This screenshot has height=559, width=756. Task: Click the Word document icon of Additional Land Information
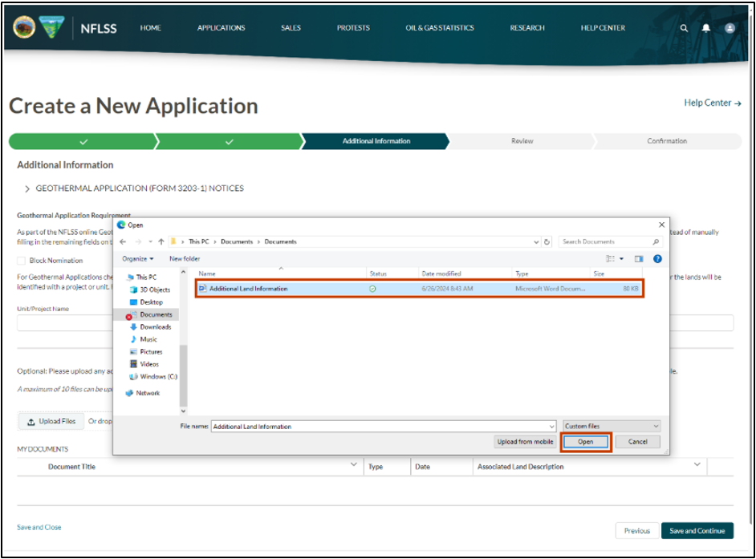tap(202, 288)
